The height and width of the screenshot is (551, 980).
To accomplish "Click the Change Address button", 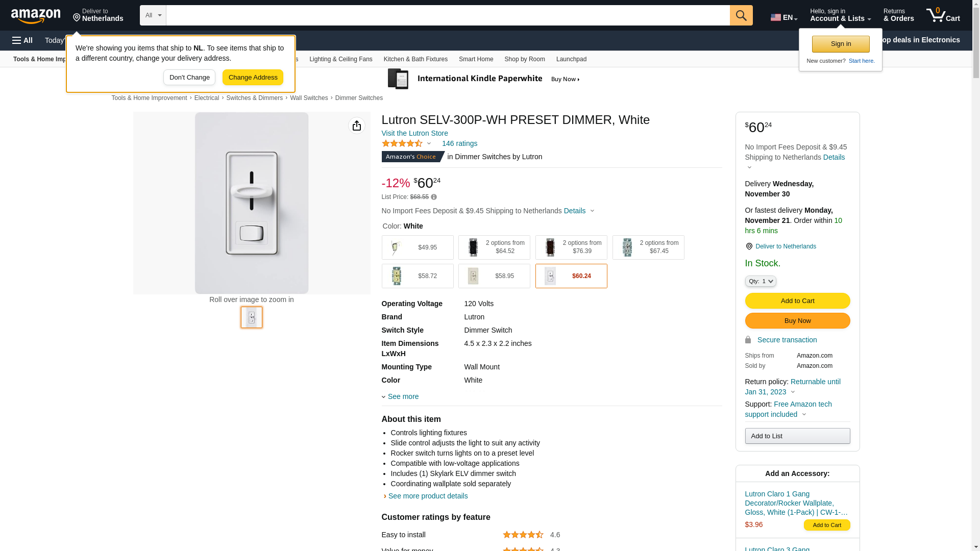I will click(253, 78).
